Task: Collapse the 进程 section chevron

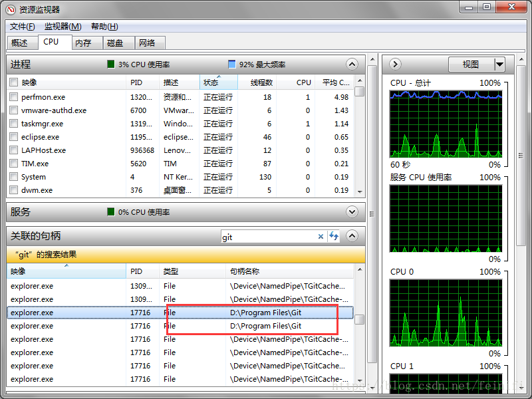Action: [x=352, y=65]
